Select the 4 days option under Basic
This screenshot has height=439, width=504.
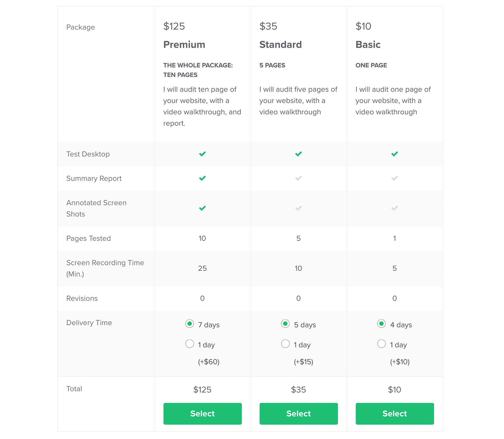pos(381,324)
